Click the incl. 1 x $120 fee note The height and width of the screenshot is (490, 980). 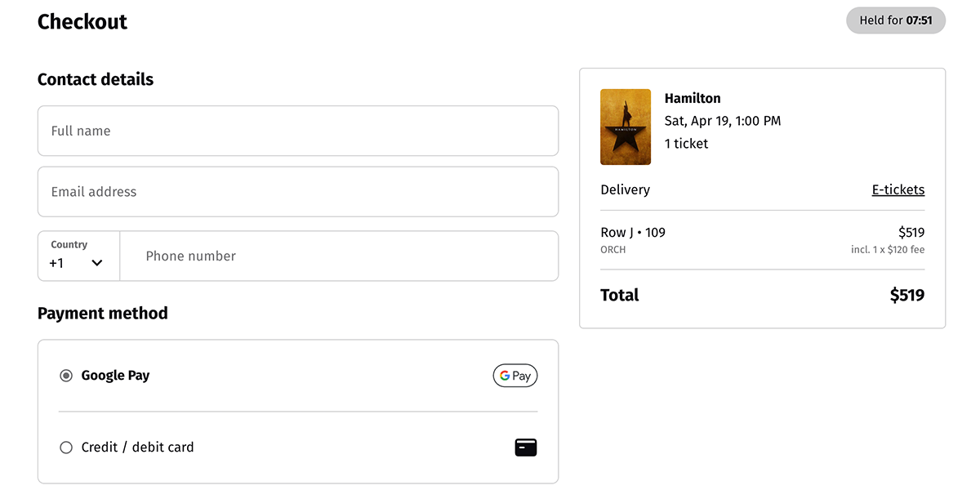point(888,250)
